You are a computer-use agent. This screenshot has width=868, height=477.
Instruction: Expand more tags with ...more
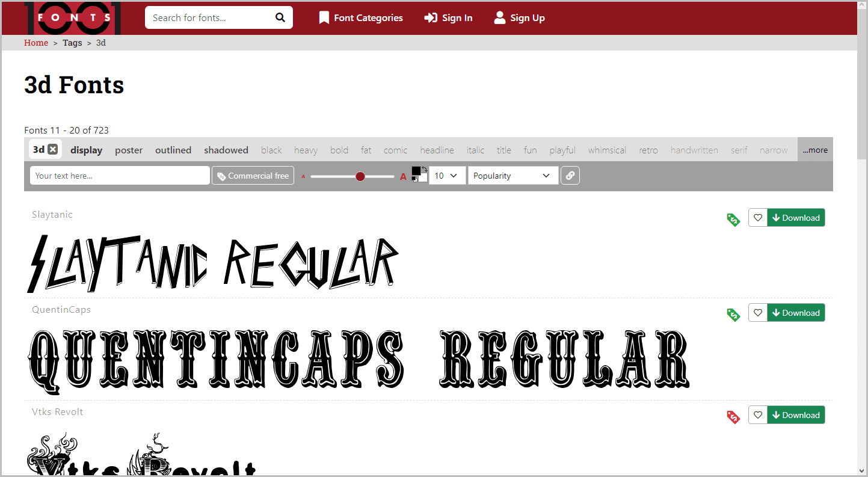[815, 150]
